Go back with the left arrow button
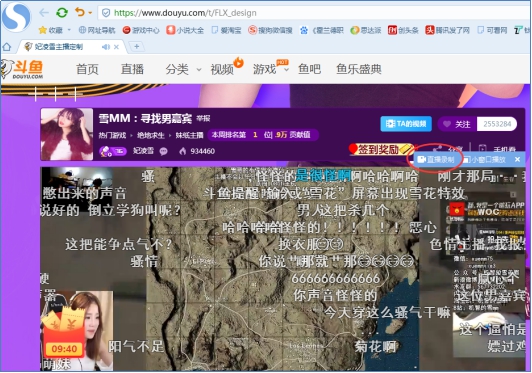 pyautogui.click(x=44, y=13)
